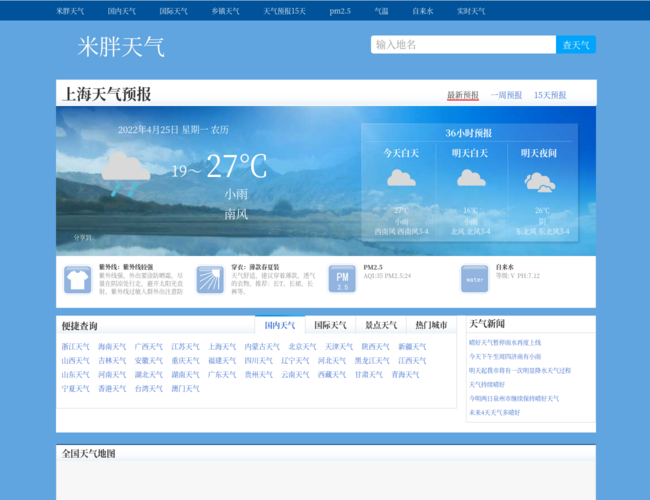The width and height of the screenshot is (650, 500).
Task: Open 浙江天气 link
Action: click(75, 347)
